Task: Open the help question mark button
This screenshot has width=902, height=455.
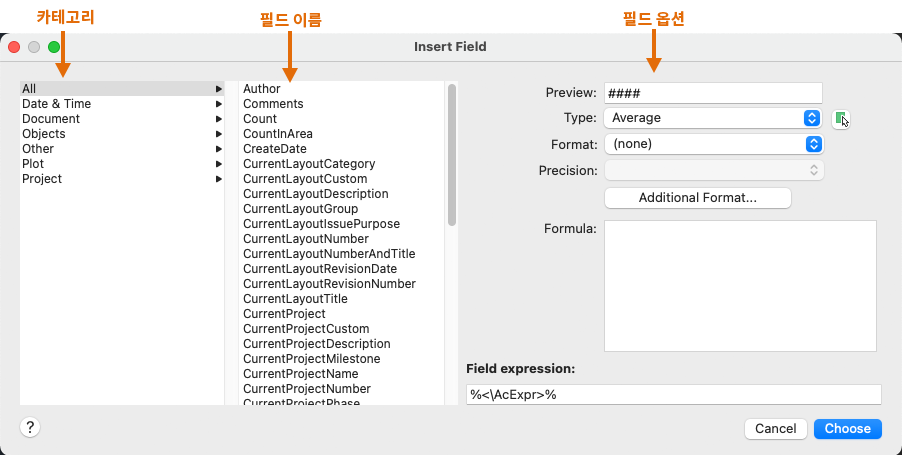Action: [x=30, y=428]
